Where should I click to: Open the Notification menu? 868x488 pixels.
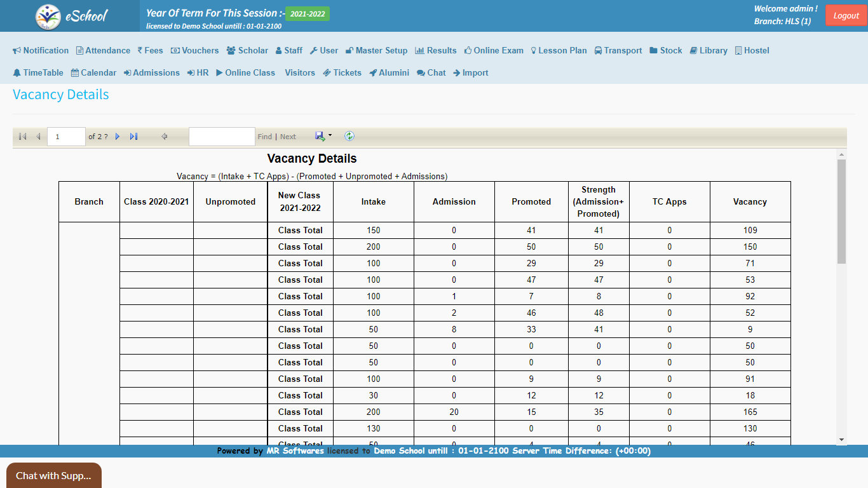(x=41, y=51)
